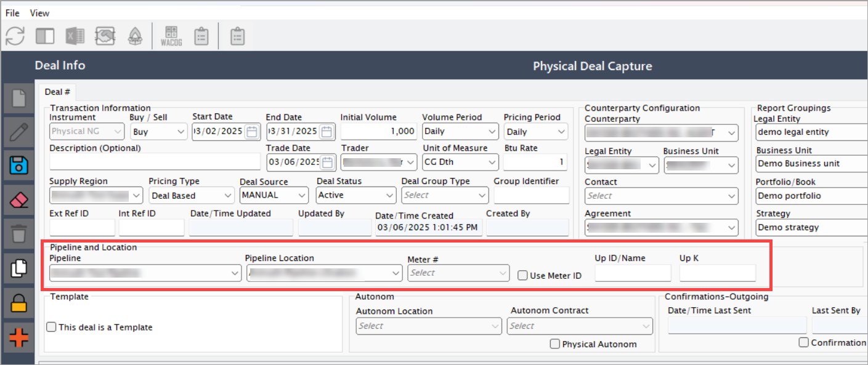Click the clipboard icon after the separator
This screenshot has height=365, width=868.
(x=237, y=36)
